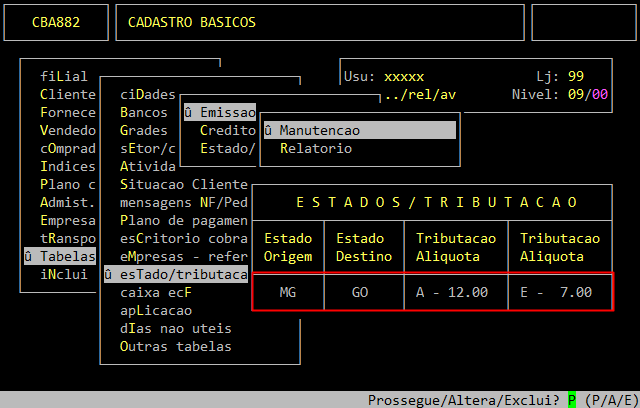640x408 pixels.
Task: Select dIas nao uteis menu item
Action: click(175, 328)
